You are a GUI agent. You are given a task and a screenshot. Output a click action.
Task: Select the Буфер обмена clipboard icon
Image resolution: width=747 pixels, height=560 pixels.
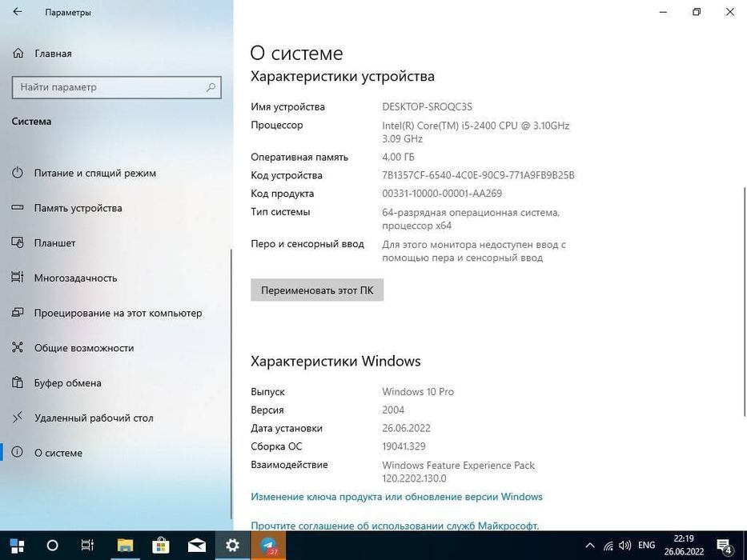[x=18, y=383]
